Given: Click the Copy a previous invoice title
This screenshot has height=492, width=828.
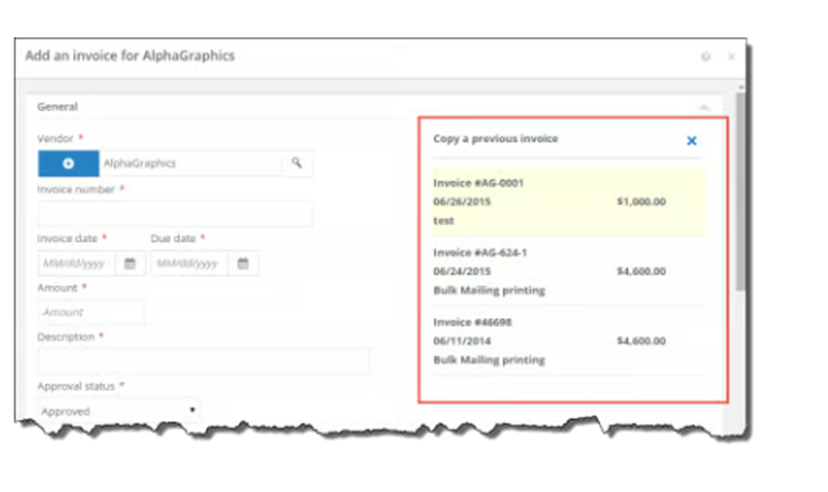Looking at the screenshot, I should tap(495, 138).
